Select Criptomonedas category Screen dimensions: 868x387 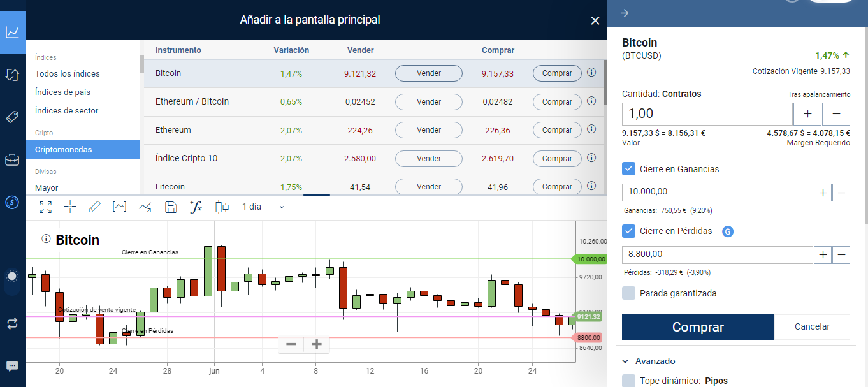pos(83,150)
